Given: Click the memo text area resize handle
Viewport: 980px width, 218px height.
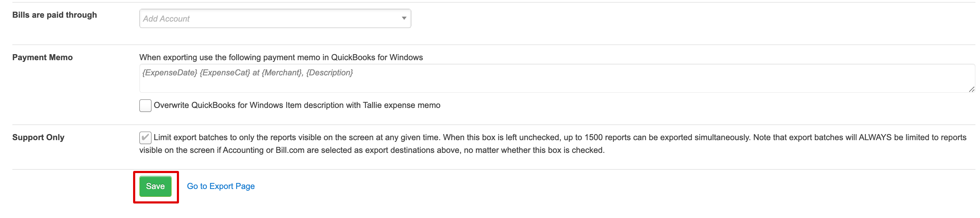Looking at the screenshot, I should (971, 89).
